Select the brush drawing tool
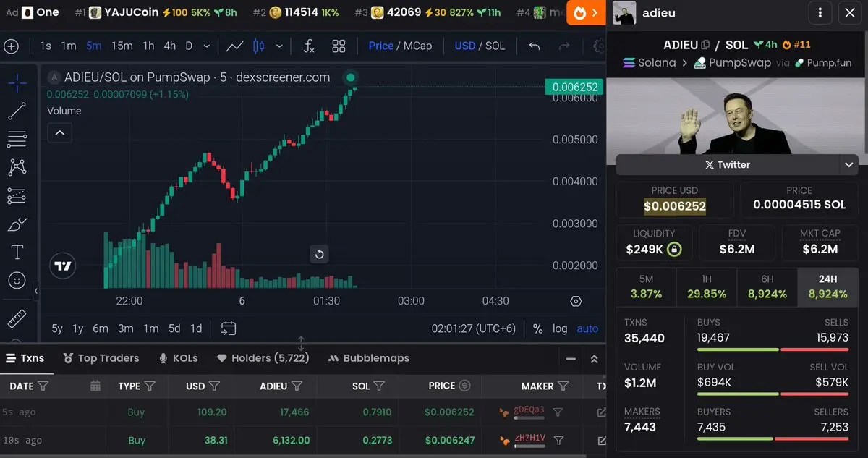868x458 pixels. point(17,224)
